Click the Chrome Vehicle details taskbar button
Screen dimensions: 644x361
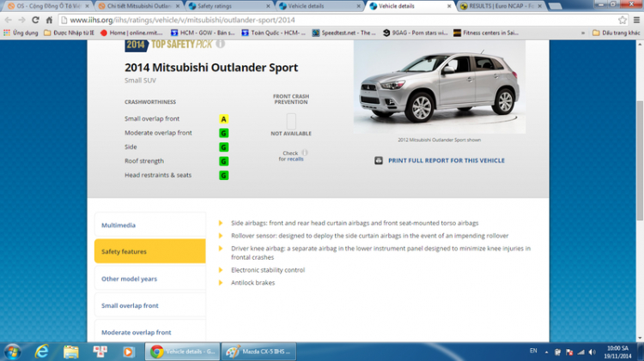(183, 352)
